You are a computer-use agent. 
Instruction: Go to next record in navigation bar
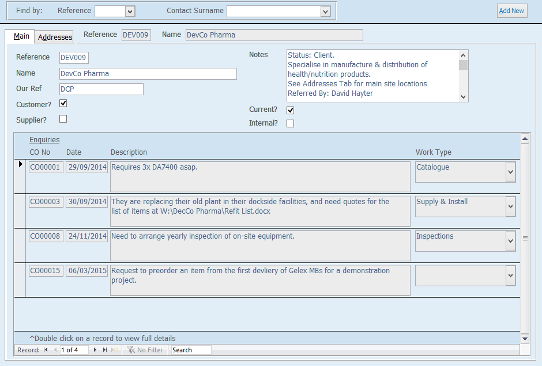click(95, 350)
